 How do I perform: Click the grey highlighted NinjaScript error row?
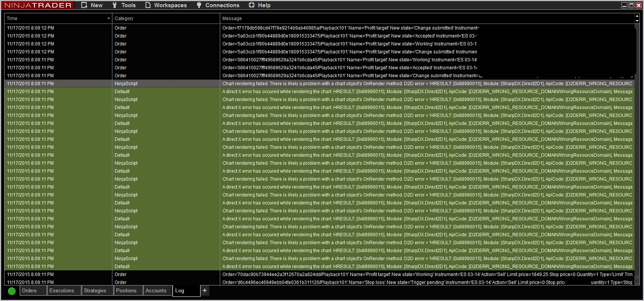[319, 84]
